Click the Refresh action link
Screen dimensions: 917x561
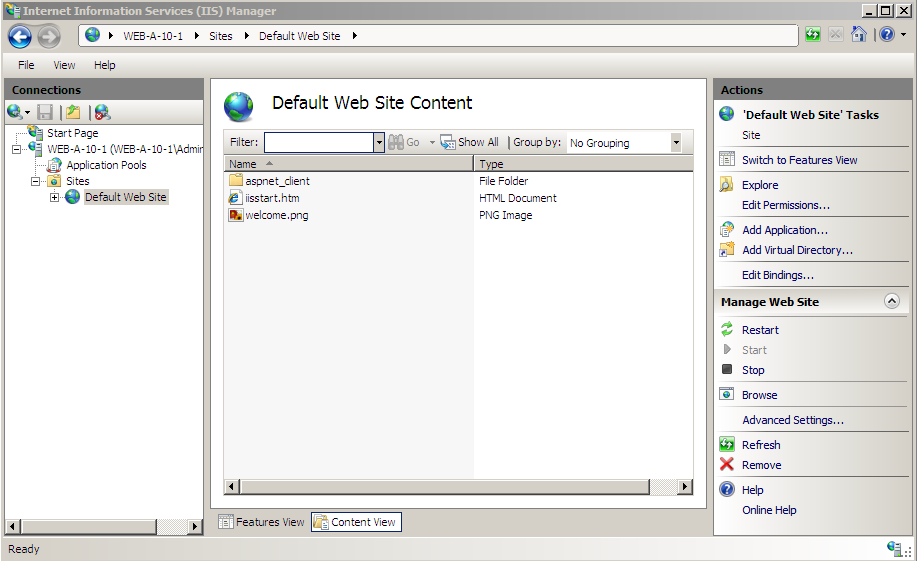coord(761,445)
